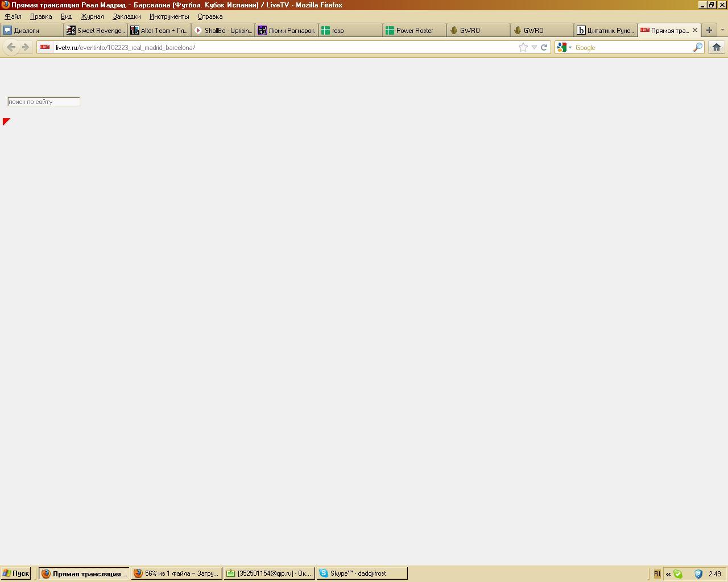This screenshot has width=728, height=582.
Task: Reload the page with the refresh icon
Action: click(544, 47)
